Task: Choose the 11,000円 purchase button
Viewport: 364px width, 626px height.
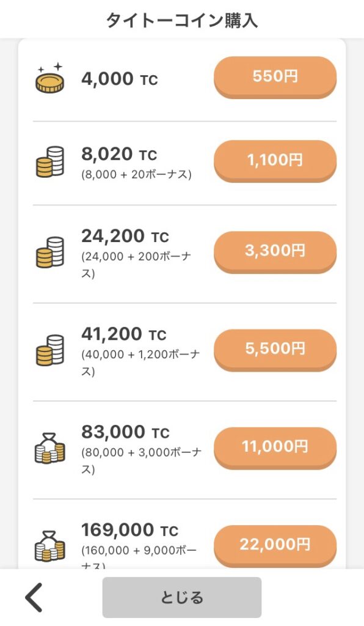Action: pos(275,447)
